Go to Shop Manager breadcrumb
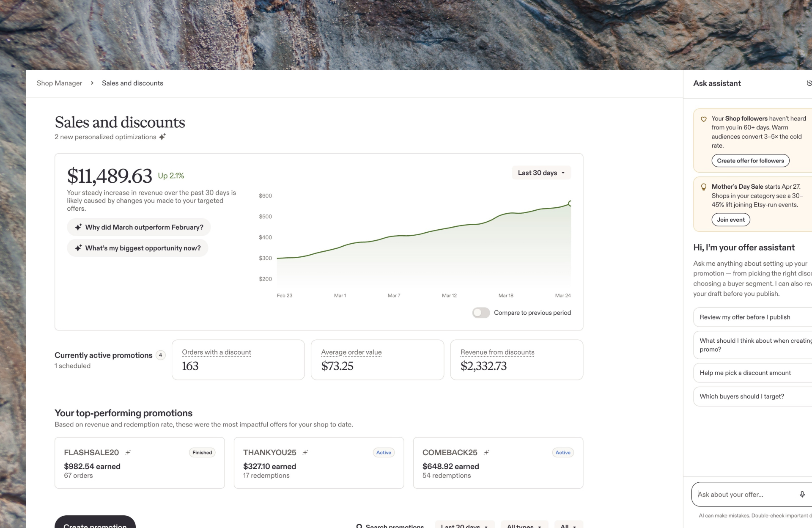 (59, 83)
